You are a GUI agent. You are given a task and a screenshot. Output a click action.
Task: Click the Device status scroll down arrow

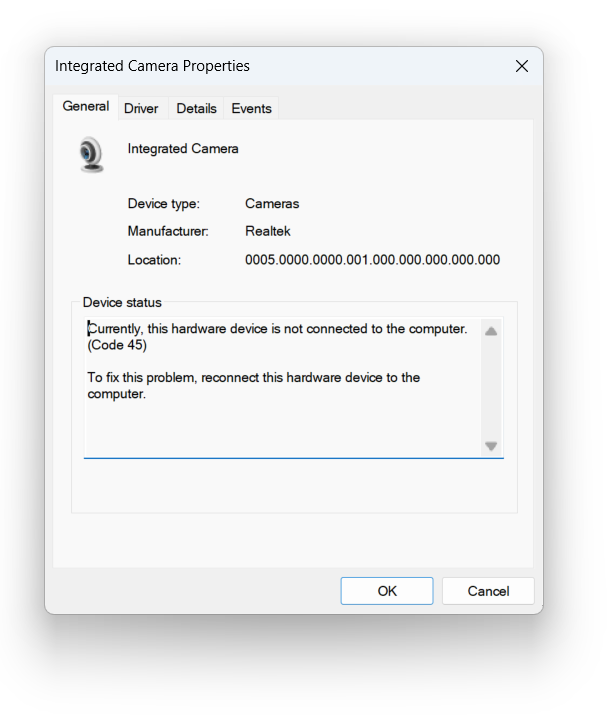click(x=491, y=446)
